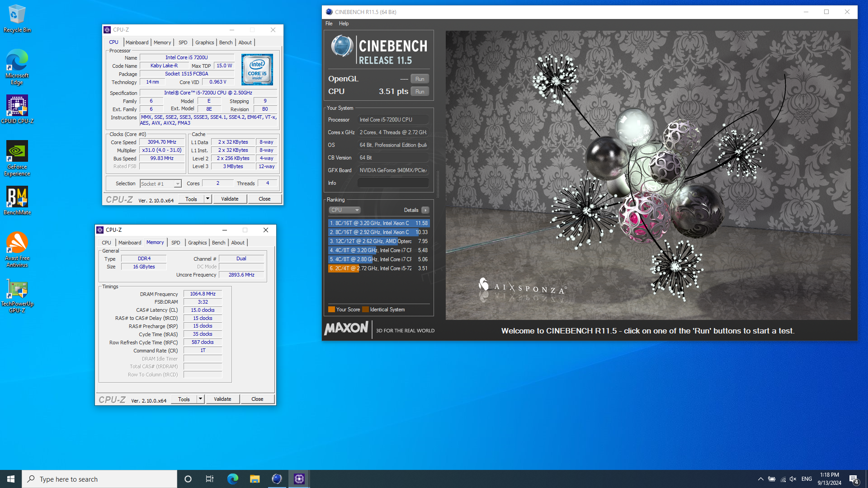Open the File menu in Cinebench
868x488 pixels.
point(329,23)
